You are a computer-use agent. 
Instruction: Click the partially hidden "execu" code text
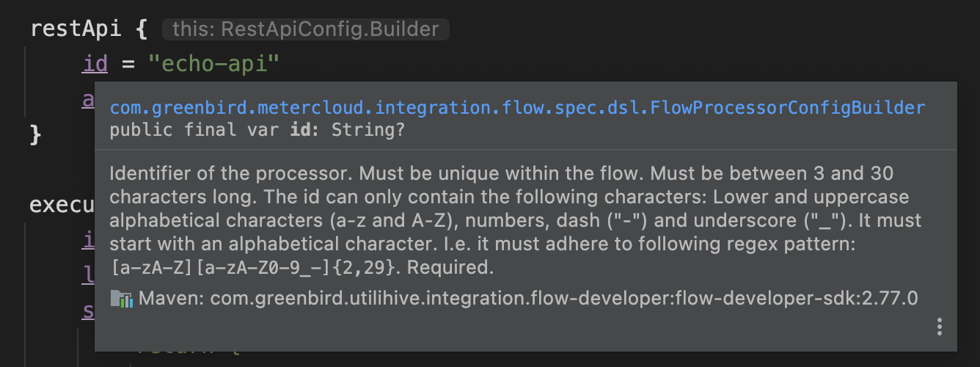click(61, 204)
